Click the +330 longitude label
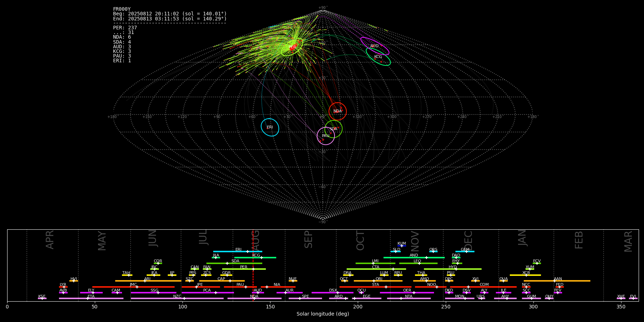This screenshot has height=322, width=644. (357, 117)
